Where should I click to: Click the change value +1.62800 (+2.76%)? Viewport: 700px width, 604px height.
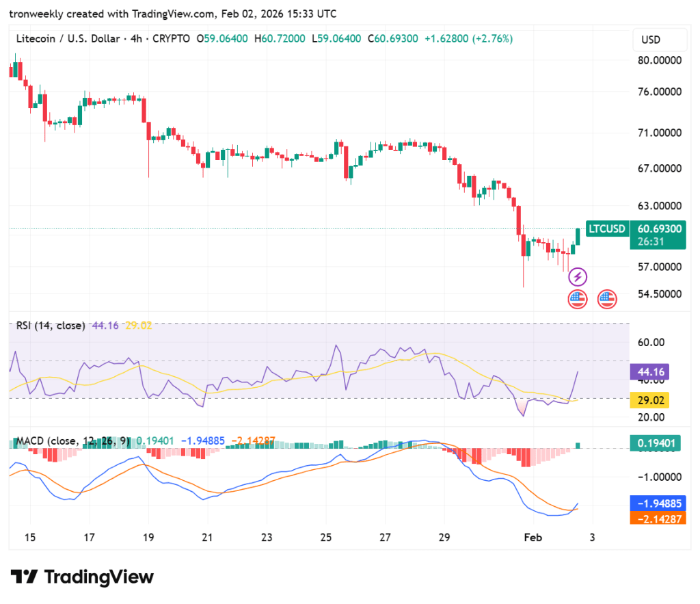pyautogui.click(x=469, y=39)
